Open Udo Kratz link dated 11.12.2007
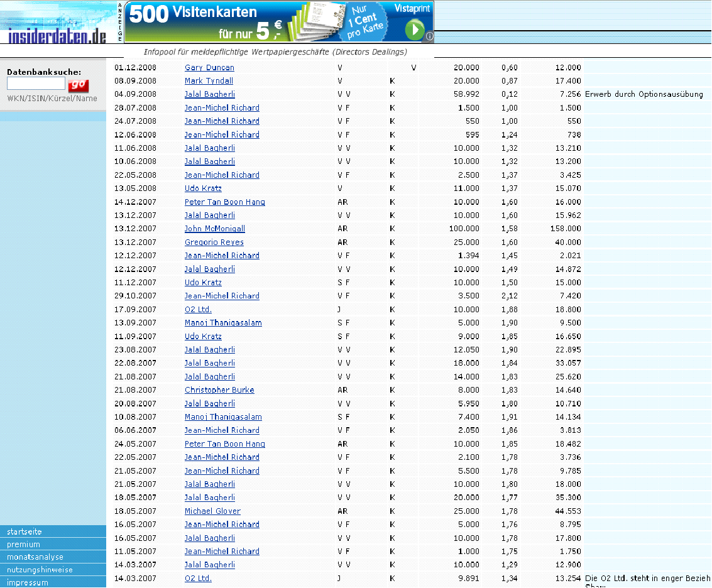712x588 pixels. click(203, 283)
